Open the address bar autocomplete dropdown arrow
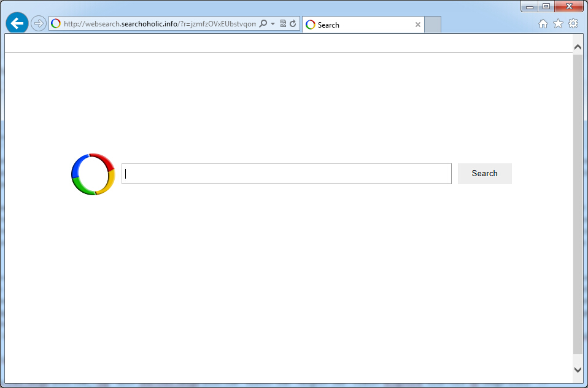 click(x=273, y=24)
